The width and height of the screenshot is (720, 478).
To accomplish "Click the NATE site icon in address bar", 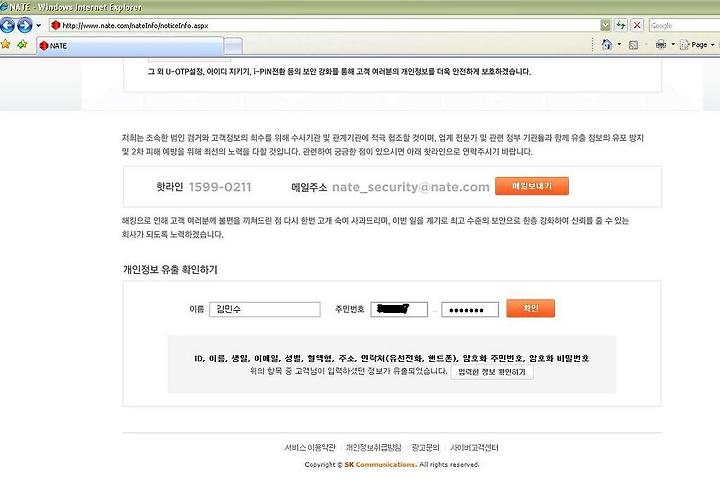I will point(56,25).
